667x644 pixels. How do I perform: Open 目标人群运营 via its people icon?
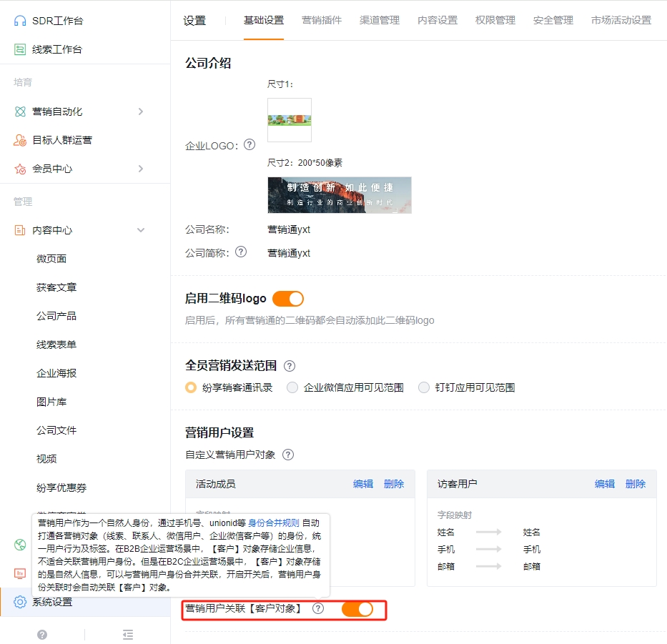tap(19, 140)
